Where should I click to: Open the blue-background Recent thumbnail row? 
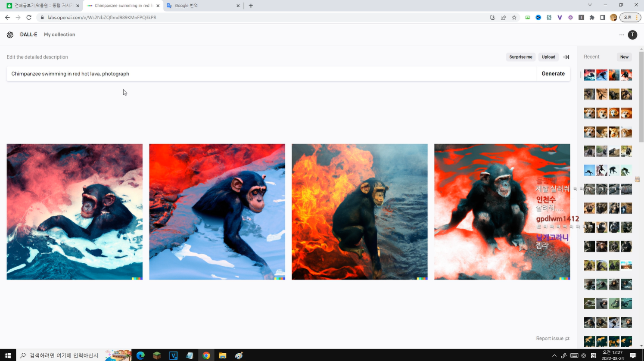[608, 170]
